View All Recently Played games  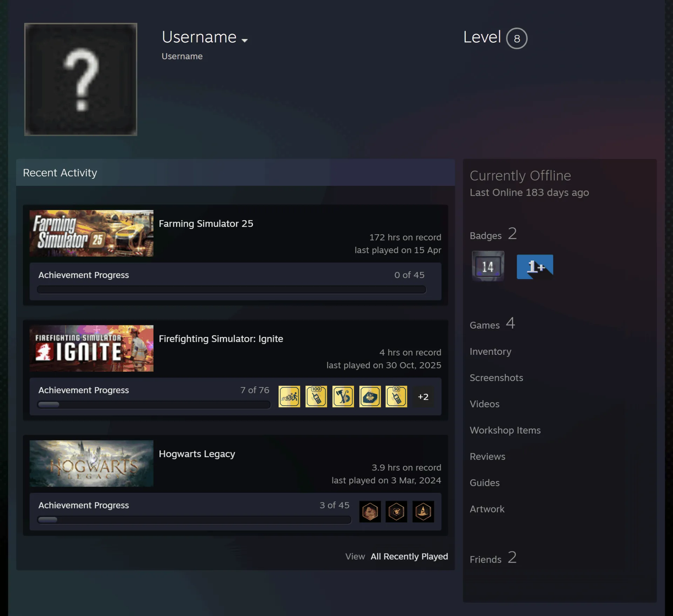pos(409,556)
